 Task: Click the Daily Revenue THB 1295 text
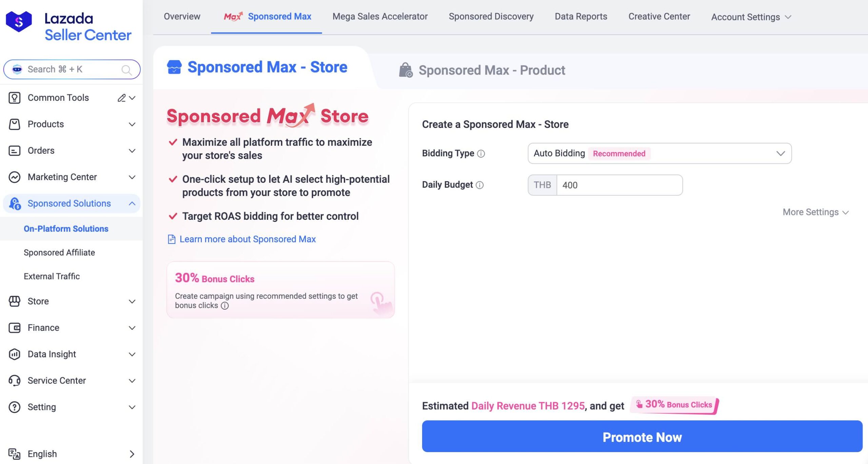click(528, 406)
